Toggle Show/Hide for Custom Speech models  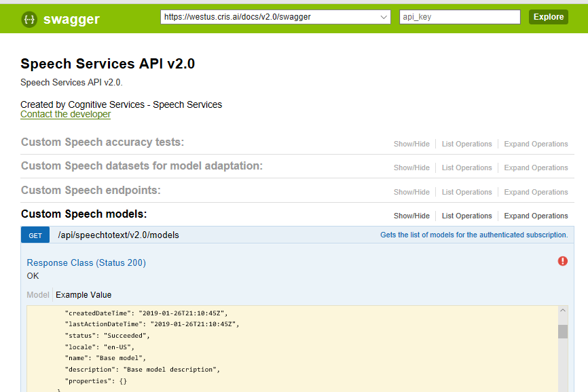tap(411, 216)
